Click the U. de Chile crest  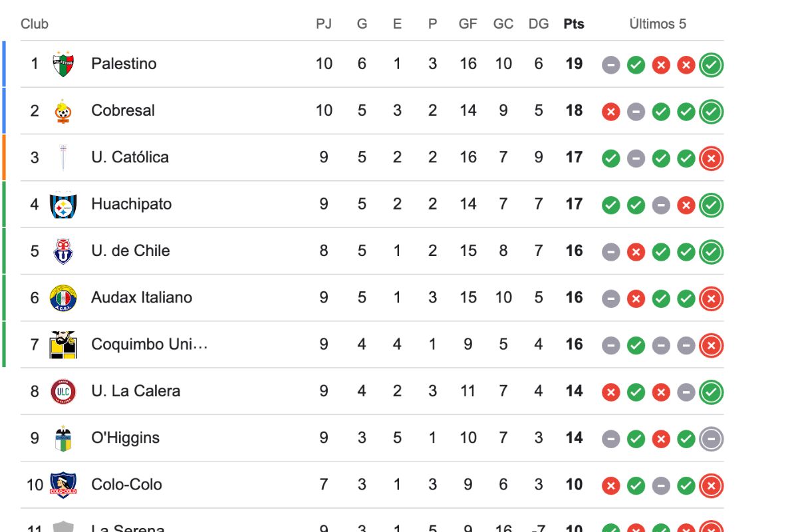(63, 251)
